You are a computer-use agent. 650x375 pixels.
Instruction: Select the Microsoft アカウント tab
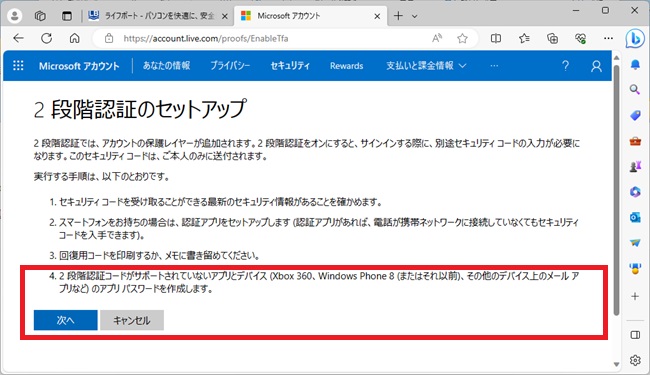[x=310, y=16]
